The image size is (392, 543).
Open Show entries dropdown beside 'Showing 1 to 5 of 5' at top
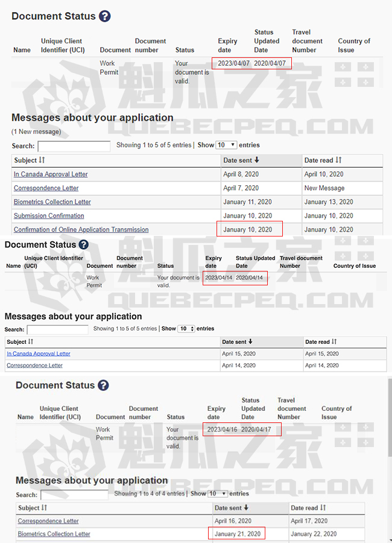point(227,145)
